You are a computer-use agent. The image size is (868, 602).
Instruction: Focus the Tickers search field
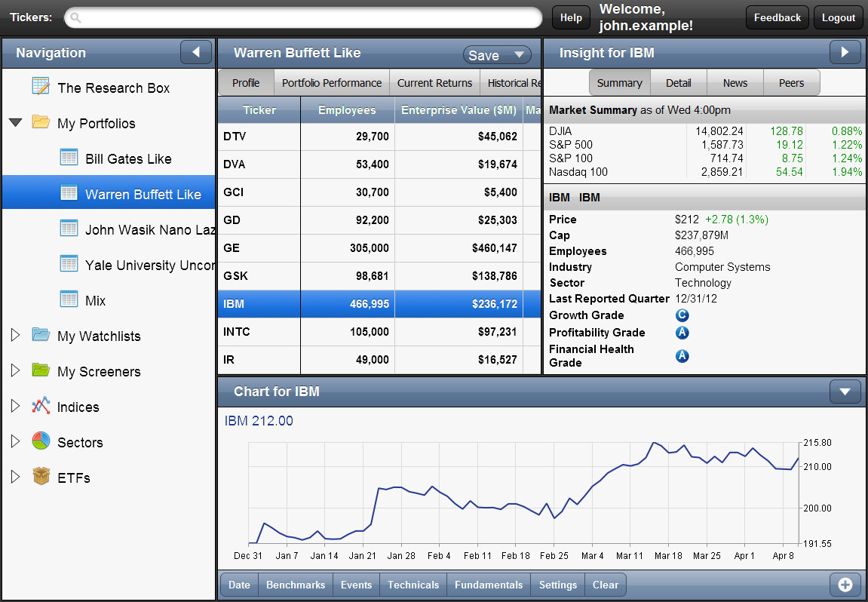[303, 17]
